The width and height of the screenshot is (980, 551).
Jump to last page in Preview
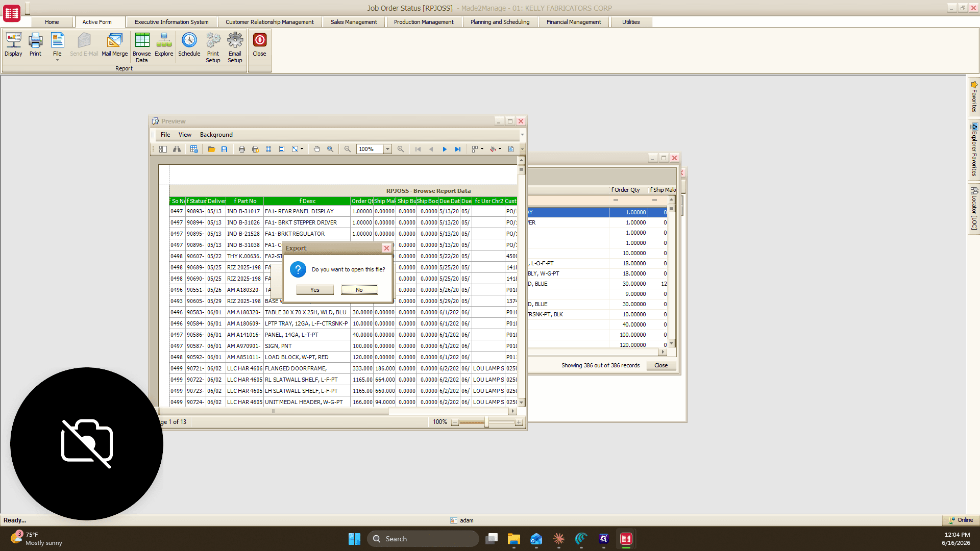458,149
